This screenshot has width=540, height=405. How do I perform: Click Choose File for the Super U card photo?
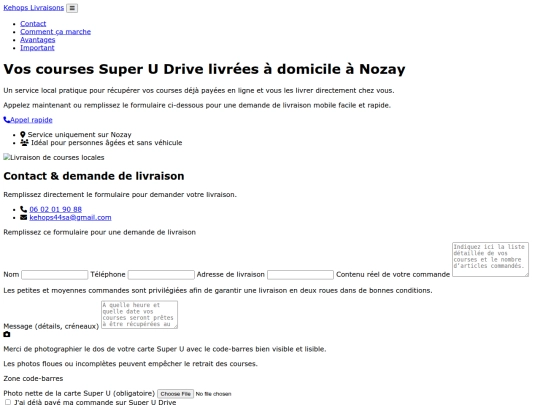coord(176,394)
